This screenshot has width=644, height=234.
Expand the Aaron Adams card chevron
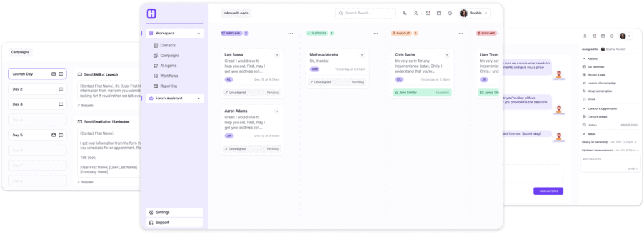(277, 111)
